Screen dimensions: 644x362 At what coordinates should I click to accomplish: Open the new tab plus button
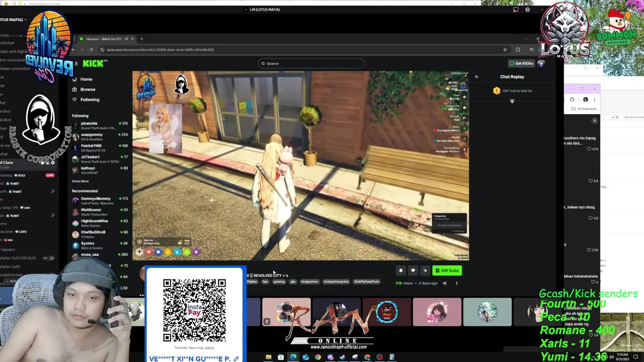coord(141,39)
